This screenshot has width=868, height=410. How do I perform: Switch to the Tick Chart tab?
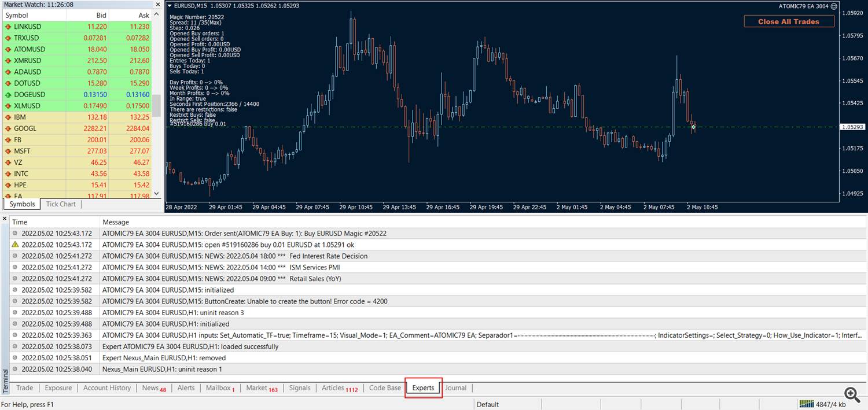coord(61,204)
